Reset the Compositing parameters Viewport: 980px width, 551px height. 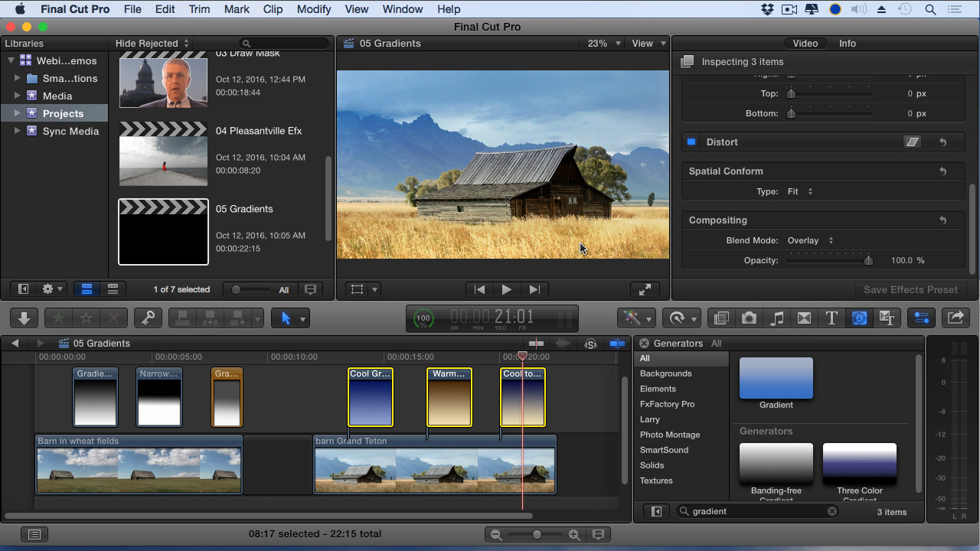click(x=943, y=220)
